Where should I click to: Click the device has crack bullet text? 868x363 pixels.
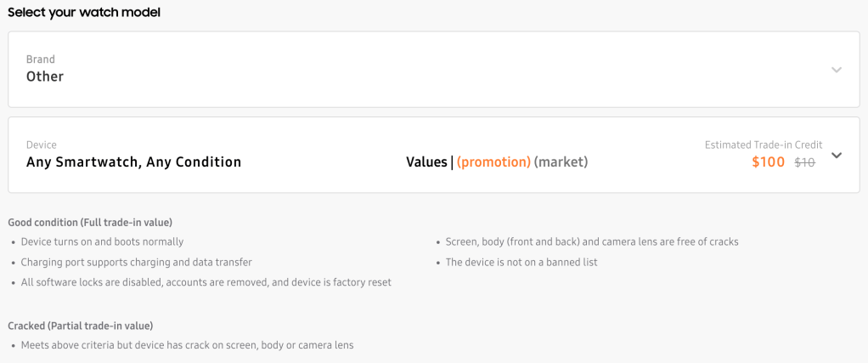(x=187, y=345)
